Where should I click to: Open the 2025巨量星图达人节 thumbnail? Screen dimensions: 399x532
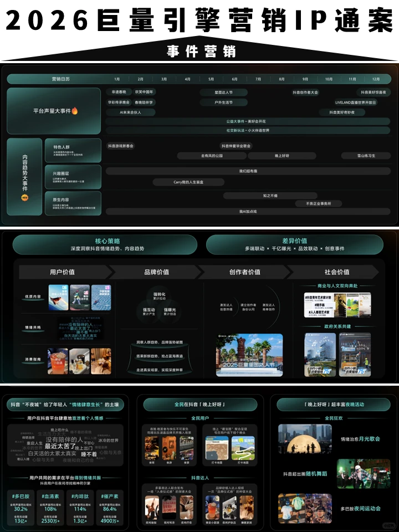coord(249,355)
